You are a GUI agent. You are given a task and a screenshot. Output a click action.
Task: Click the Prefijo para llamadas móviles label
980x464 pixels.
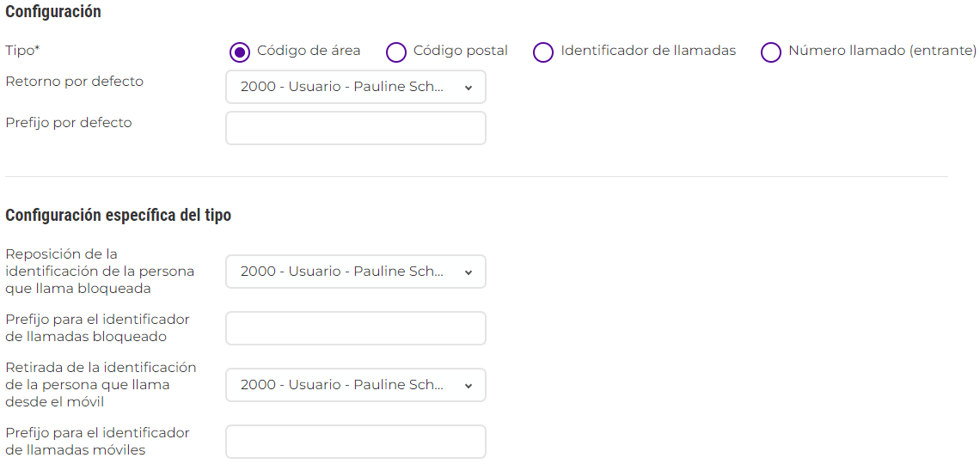tap(97, 442)
